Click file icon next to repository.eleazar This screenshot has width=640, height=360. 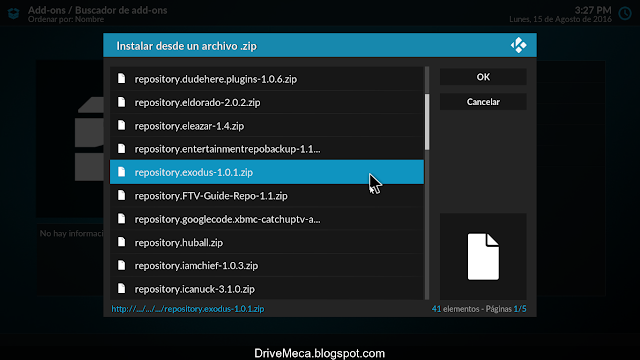[x=121, y=125]
